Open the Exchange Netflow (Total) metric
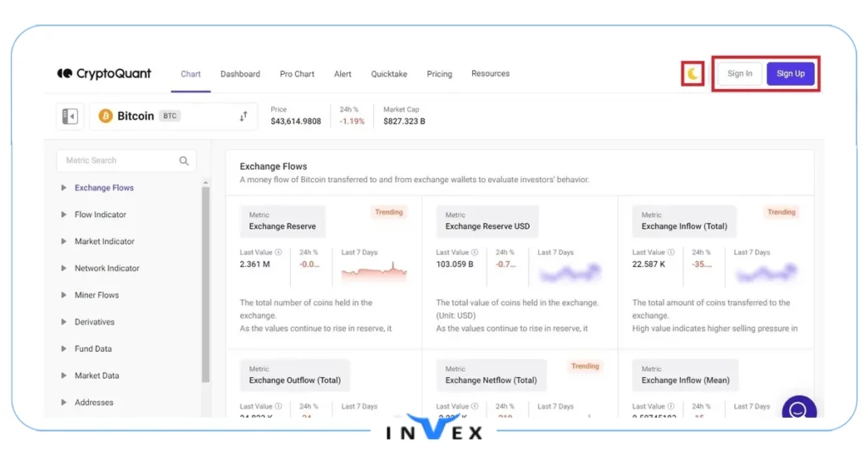Viewport: 868px width, 456px height. point(491,375)
